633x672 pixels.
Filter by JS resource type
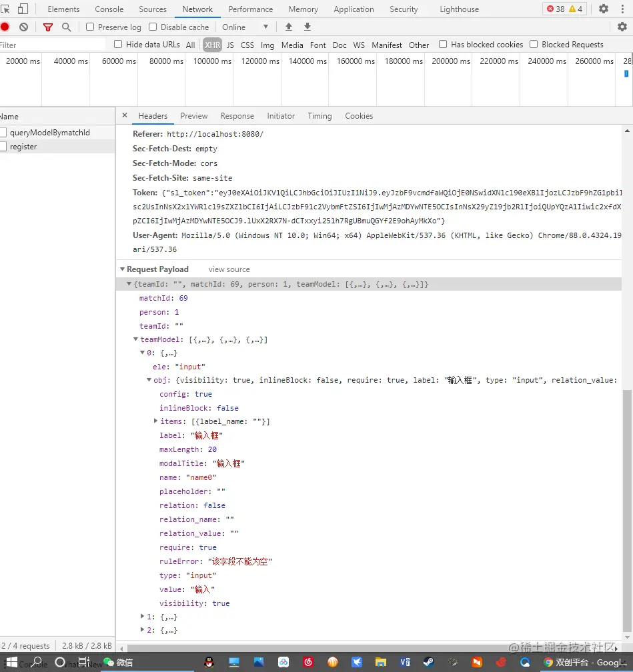(x=230, y=45)
